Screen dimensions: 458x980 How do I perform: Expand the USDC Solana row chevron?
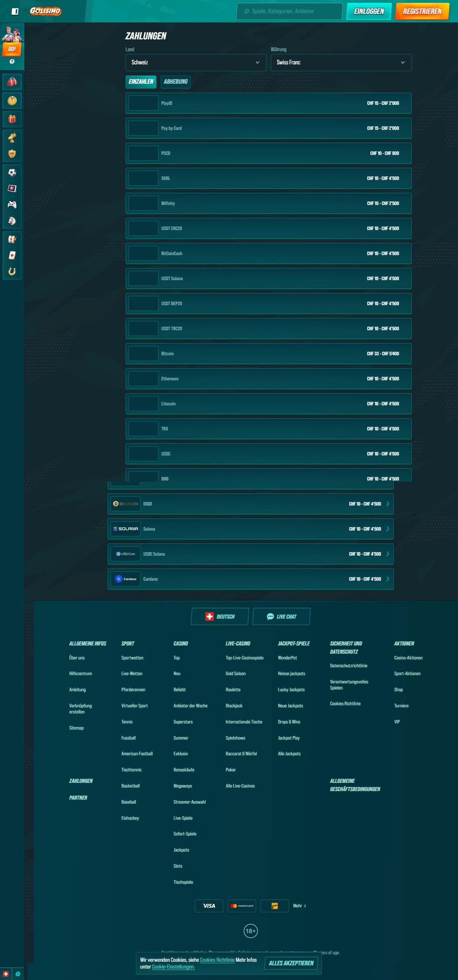(x=388, y=554)
